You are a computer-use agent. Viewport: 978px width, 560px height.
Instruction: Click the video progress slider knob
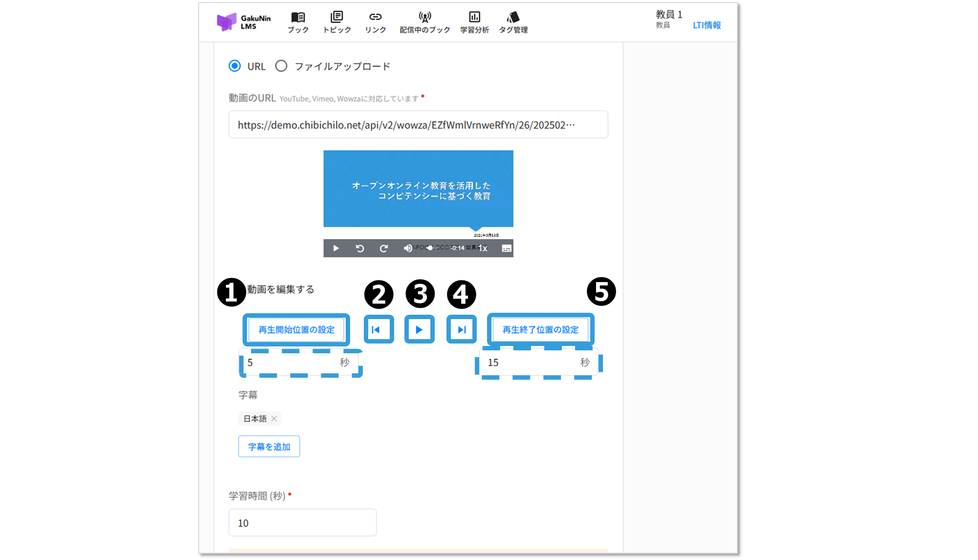click(x=429, y=248)
